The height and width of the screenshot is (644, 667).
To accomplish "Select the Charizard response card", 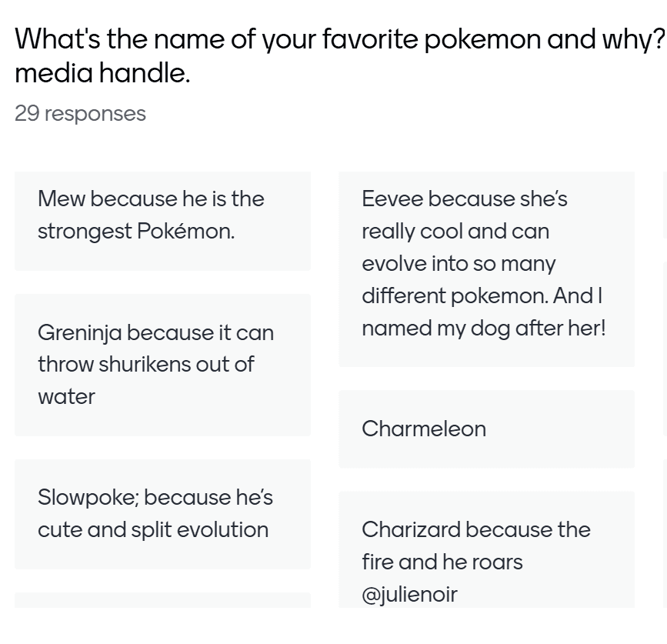I will pyautogui.click(x=486, y=549).
